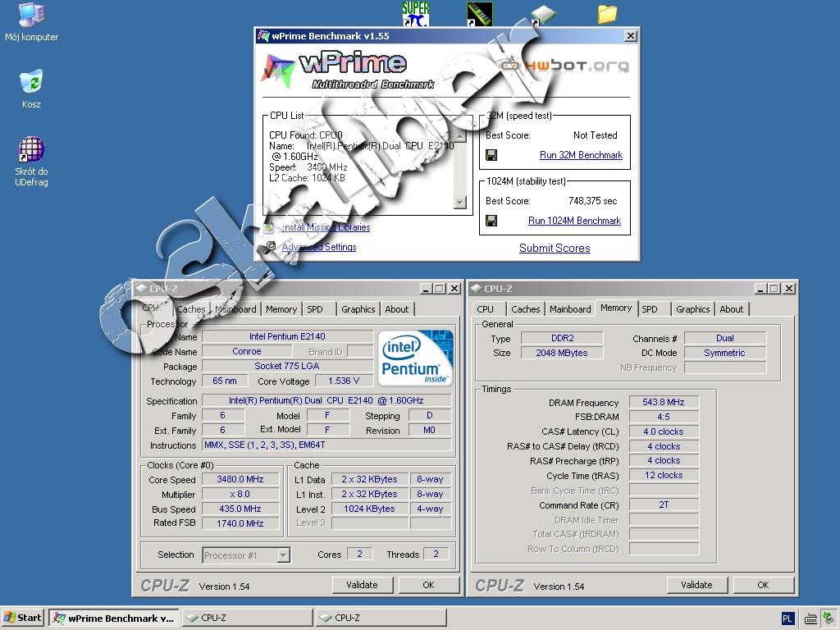The height and width of the screenshot is (630, 840).
Task: Click the second CPU-Z taskbar button
Action: tap(381, 619)
